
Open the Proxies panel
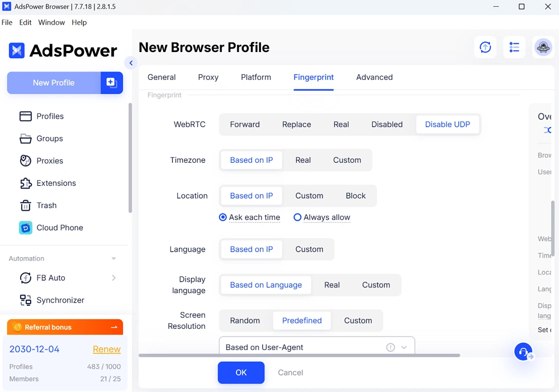coord(49,160)
